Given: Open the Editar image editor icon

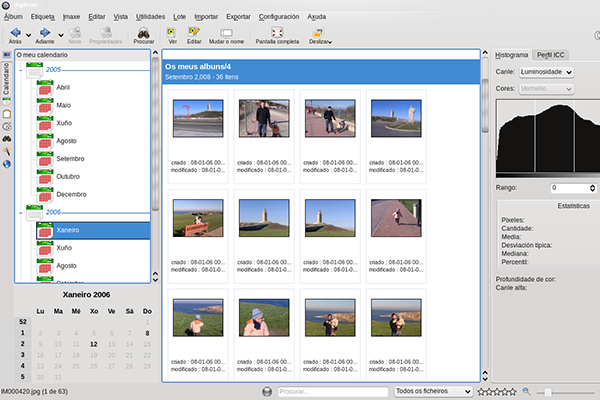Looking at the screenshot, I should pos(194,33).
